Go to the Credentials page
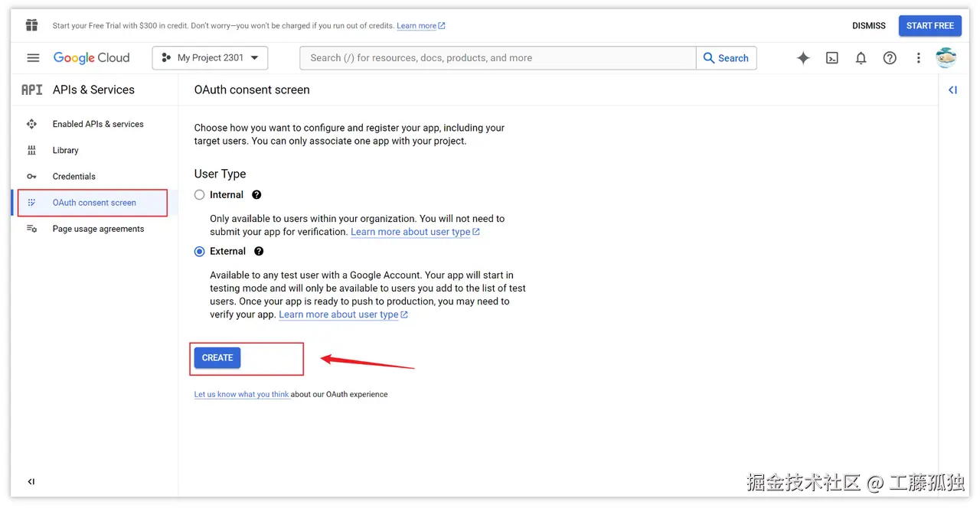Screen dimensions: 980x508 pyautogui.click(x=73, y=176)
